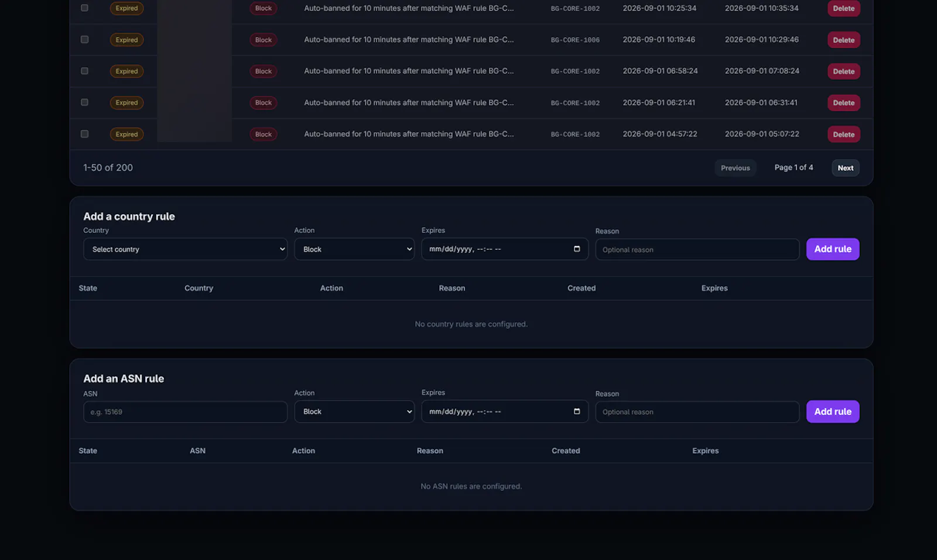Add the ASN rule

[833, 412]
